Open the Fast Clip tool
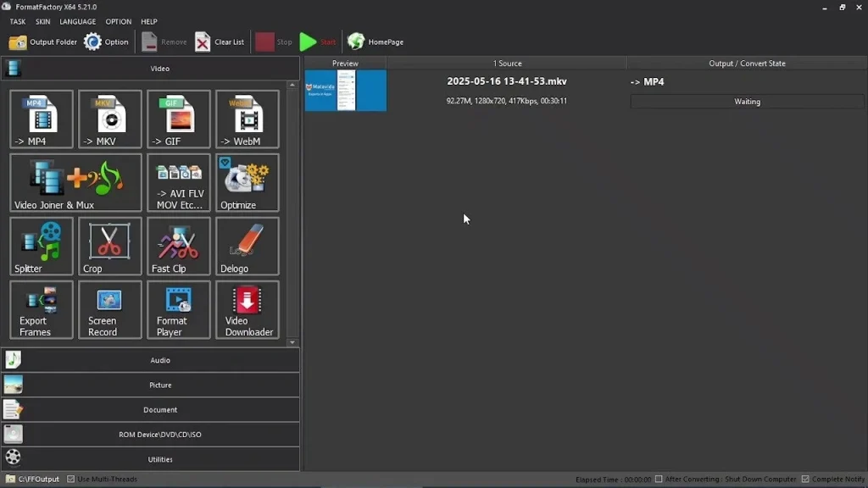This screenshot has width=868, height=488. click(x=178, y=246)
